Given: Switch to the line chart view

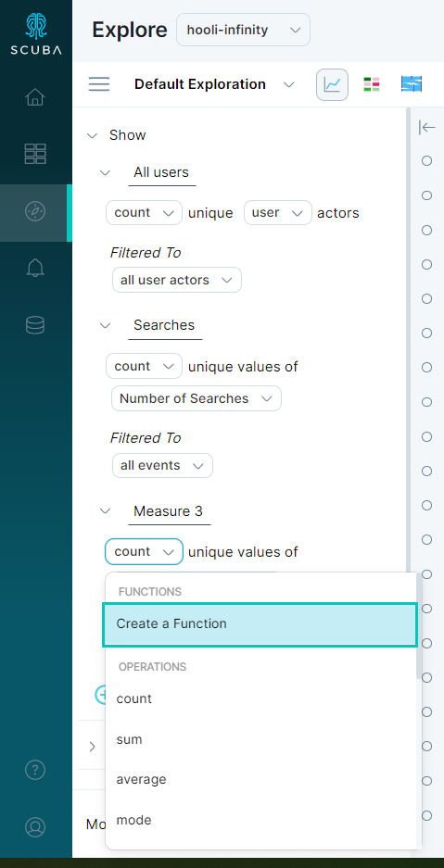Looking at the screenshot, I should (332, 84).
